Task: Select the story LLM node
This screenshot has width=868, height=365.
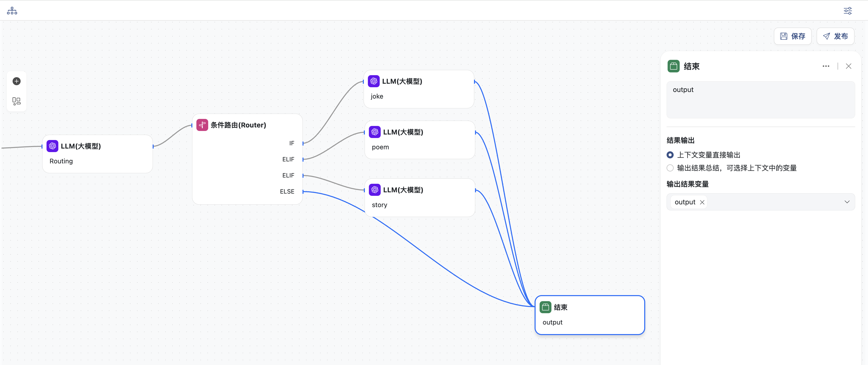Action: 419,198
